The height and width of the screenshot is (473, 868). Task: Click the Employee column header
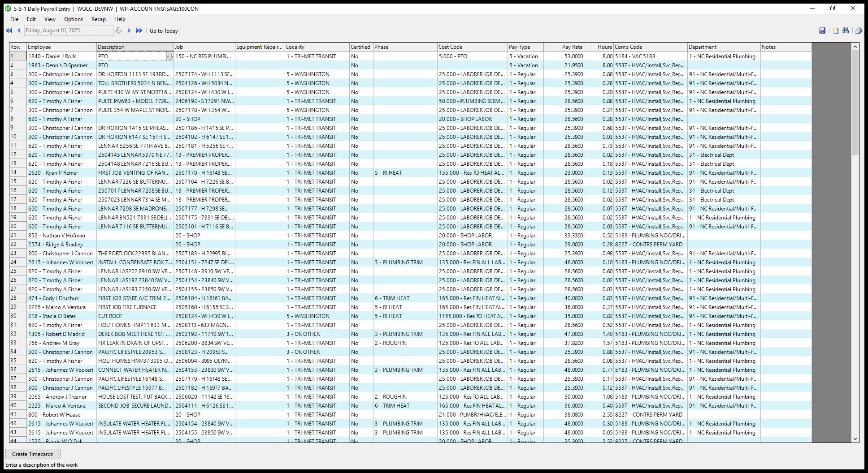pyautogui.click(x=61, y=47)
